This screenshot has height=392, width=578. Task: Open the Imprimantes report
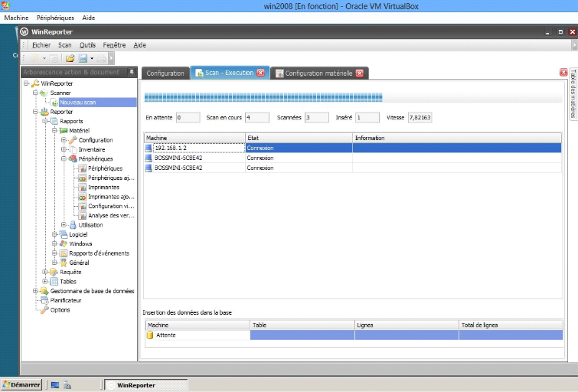[103, 188]
